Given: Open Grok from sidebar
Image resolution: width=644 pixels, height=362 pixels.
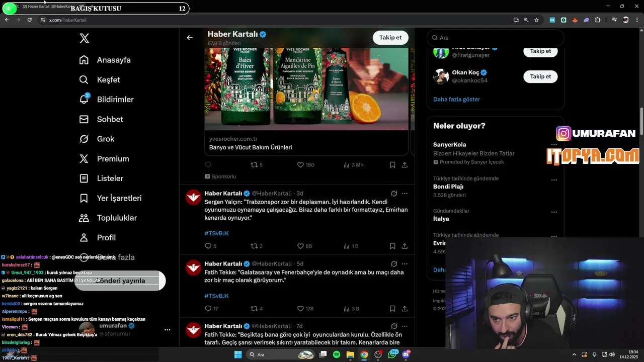Looking at the screenshot, I should tap(97, 139).
